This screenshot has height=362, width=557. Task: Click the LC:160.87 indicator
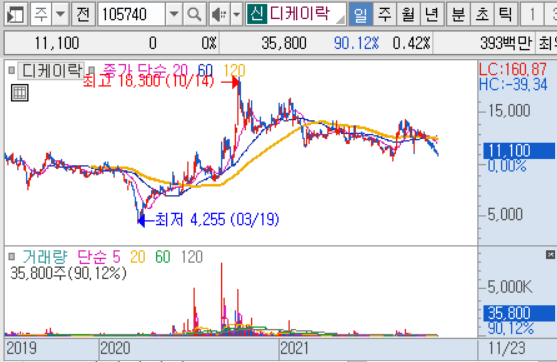(x=513, y=69)
